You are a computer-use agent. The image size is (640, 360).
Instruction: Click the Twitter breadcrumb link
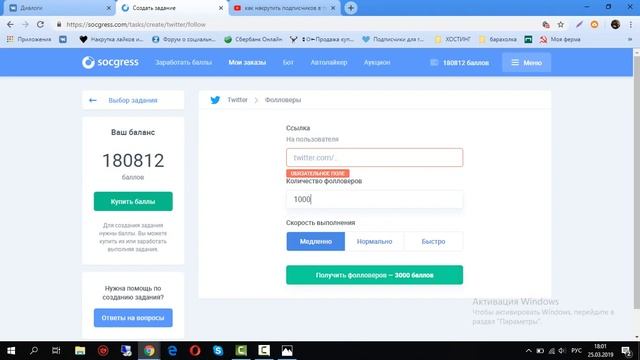[237, 100]
